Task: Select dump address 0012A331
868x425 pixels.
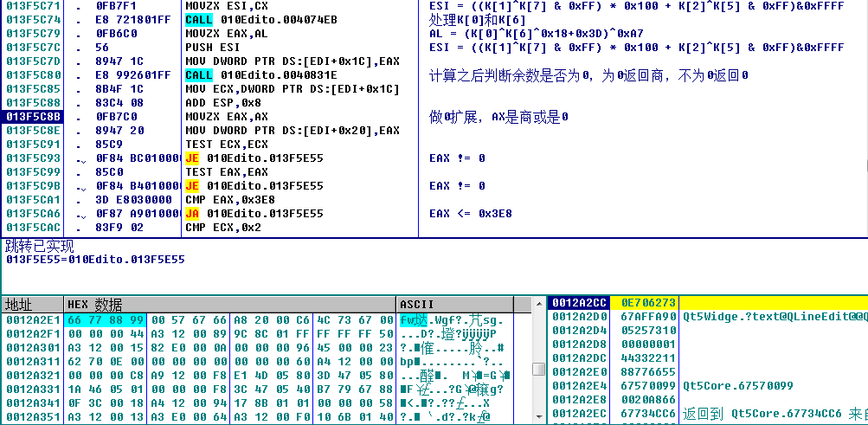Action: coord(32,389)
